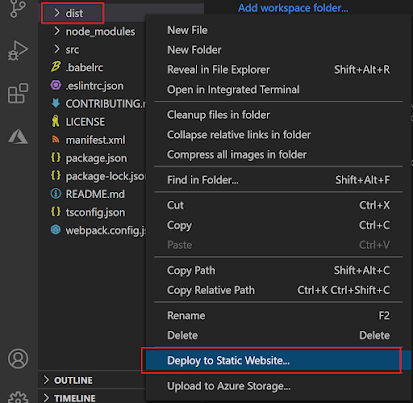Open the Source Control activity bar icon
This screenshot has width=413, height=403.
[x=17, y=9]
